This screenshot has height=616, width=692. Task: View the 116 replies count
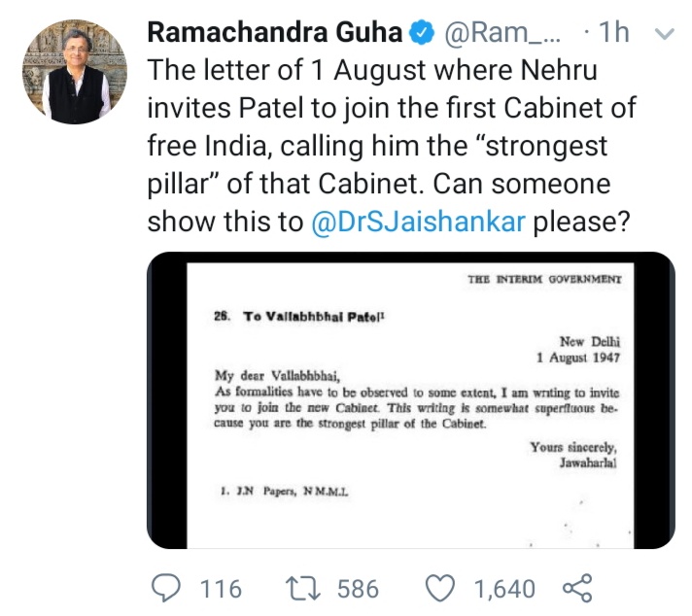[x=221, y=589]
